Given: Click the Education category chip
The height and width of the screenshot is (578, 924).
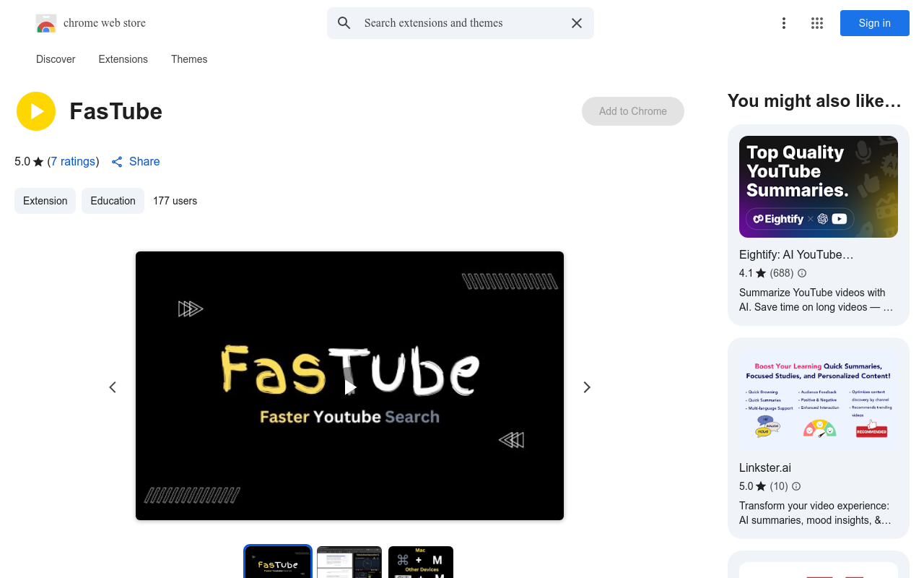Looking at the screenshot, I should (113, 201).
